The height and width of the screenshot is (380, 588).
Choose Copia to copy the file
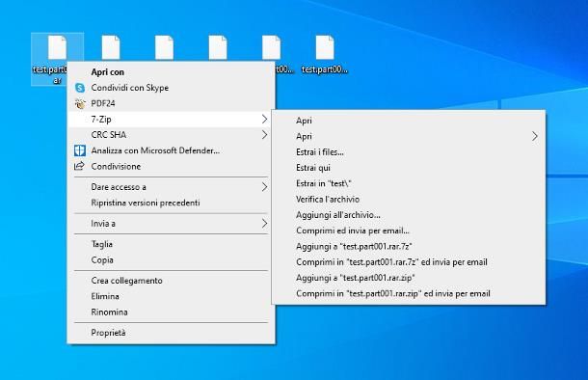pos(171,260)
